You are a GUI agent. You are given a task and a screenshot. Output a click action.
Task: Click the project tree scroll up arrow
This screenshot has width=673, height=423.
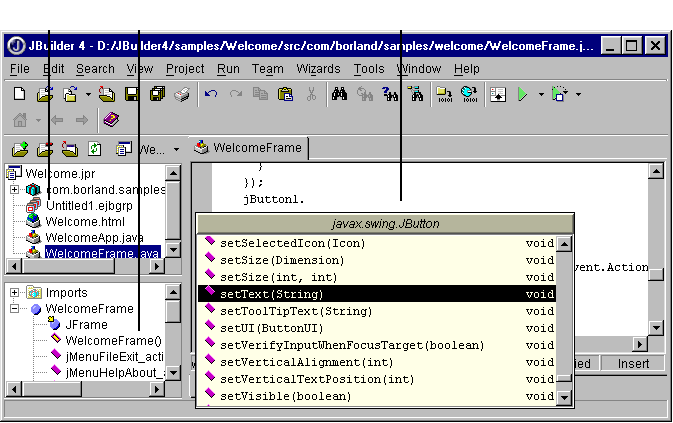(x=173, y=173)
